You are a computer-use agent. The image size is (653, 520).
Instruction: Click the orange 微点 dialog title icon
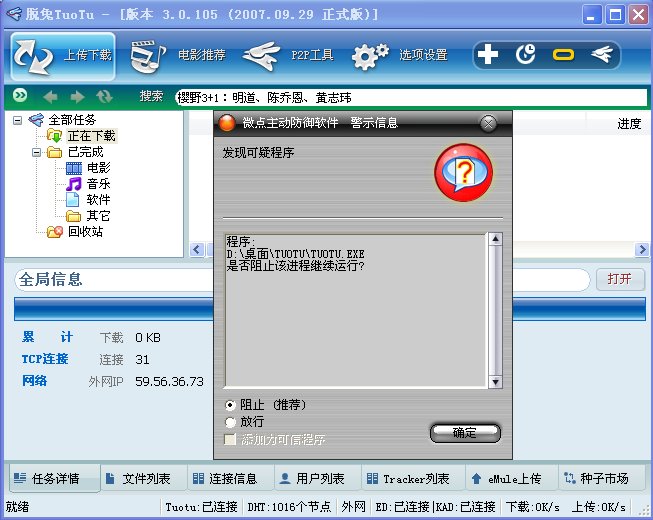pyautogui.click(x=227, y=123)
